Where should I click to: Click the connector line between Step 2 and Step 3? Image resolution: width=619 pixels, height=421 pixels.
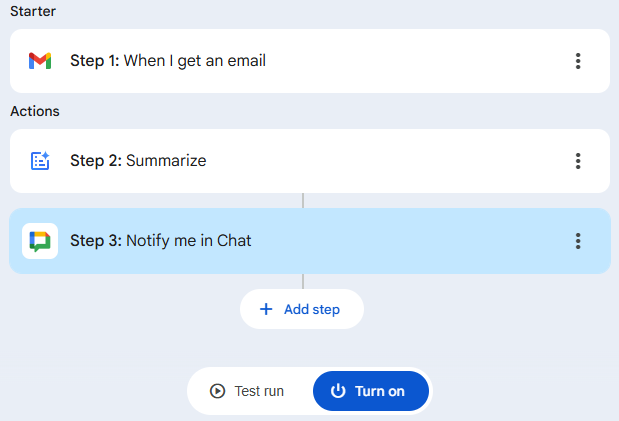(303, 200)
